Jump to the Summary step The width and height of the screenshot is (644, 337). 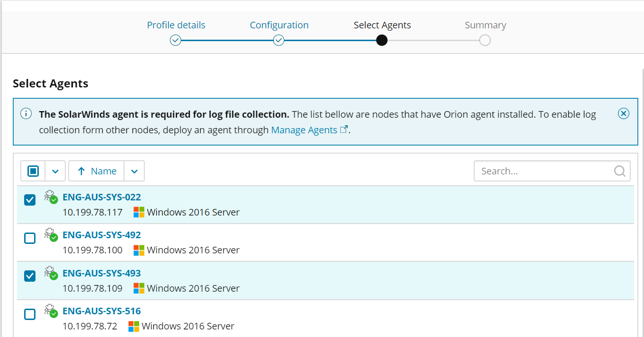[485, 25]
